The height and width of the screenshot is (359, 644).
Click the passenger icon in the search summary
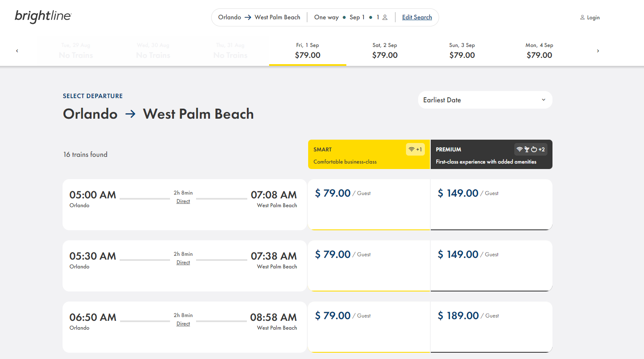(x=385, y=17)
